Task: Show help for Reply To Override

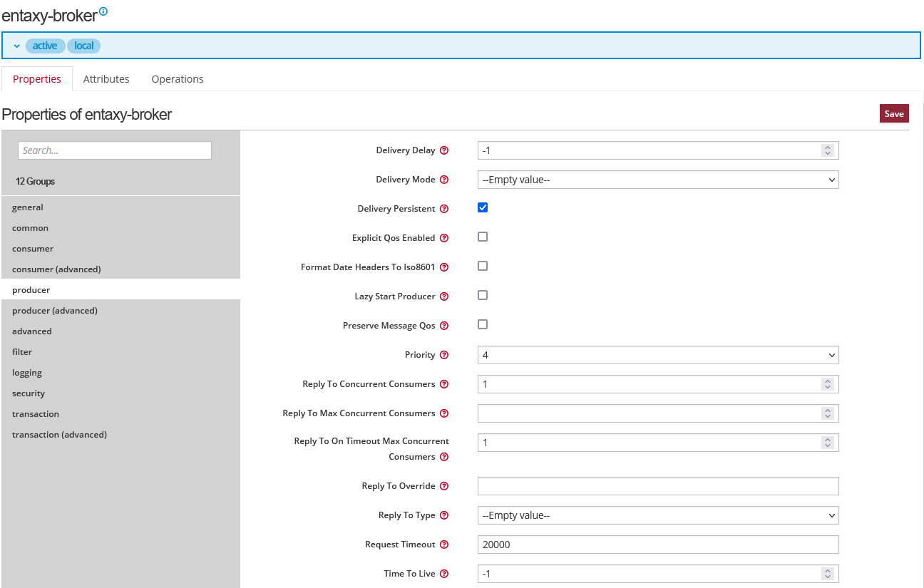Action: (444, 486)
